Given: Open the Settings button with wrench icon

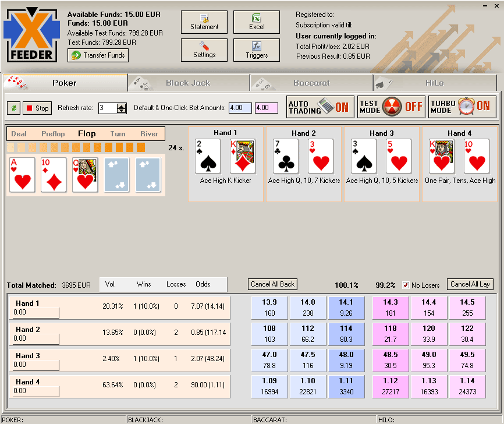Looking at the screenshot, I should [x=204, y=50].
